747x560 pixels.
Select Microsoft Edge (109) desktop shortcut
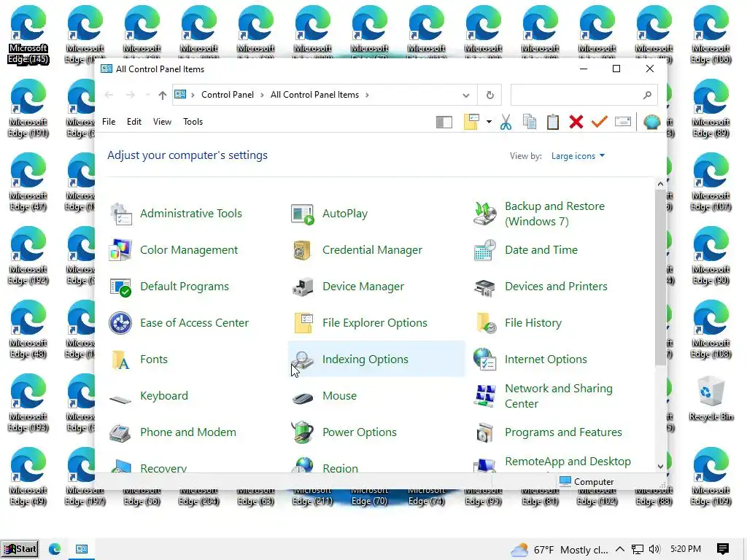[711, 476]
